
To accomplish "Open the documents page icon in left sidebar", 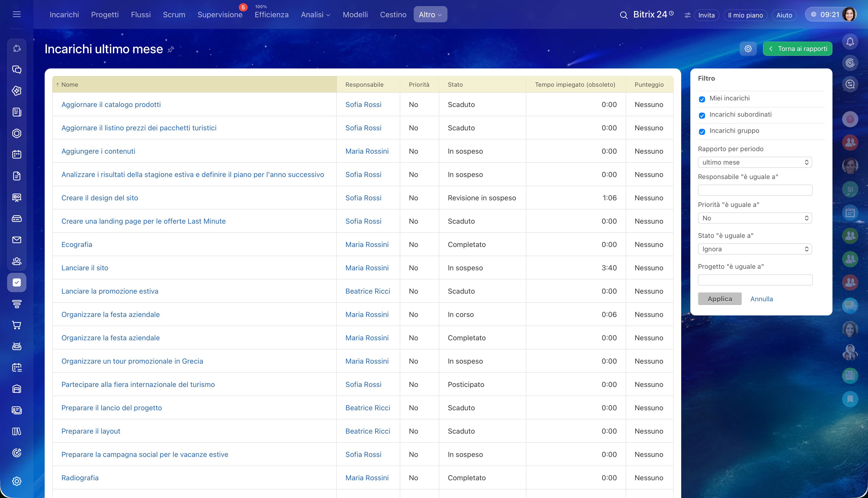I will click(x=17, y=176).
